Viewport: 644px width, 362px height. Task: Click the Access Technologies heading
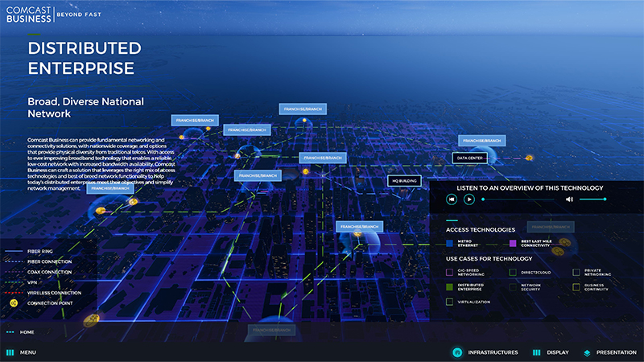tap(481, 230)
